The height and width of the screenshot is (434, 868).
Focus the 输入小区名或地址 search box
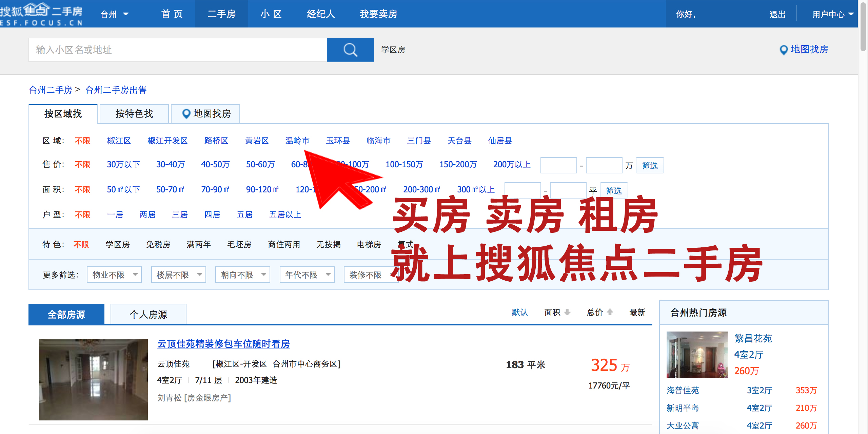click(x=178, y=50)
